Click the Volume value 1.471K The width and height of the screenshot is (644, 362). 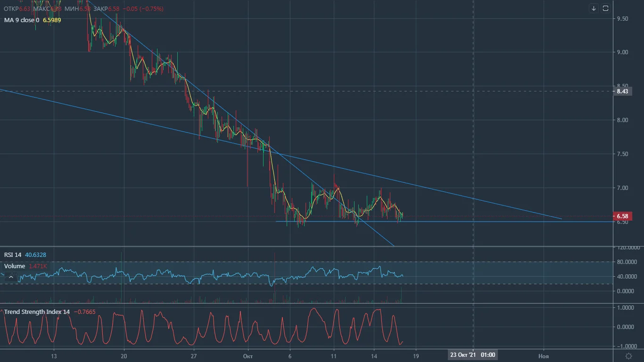click(38, 266)
